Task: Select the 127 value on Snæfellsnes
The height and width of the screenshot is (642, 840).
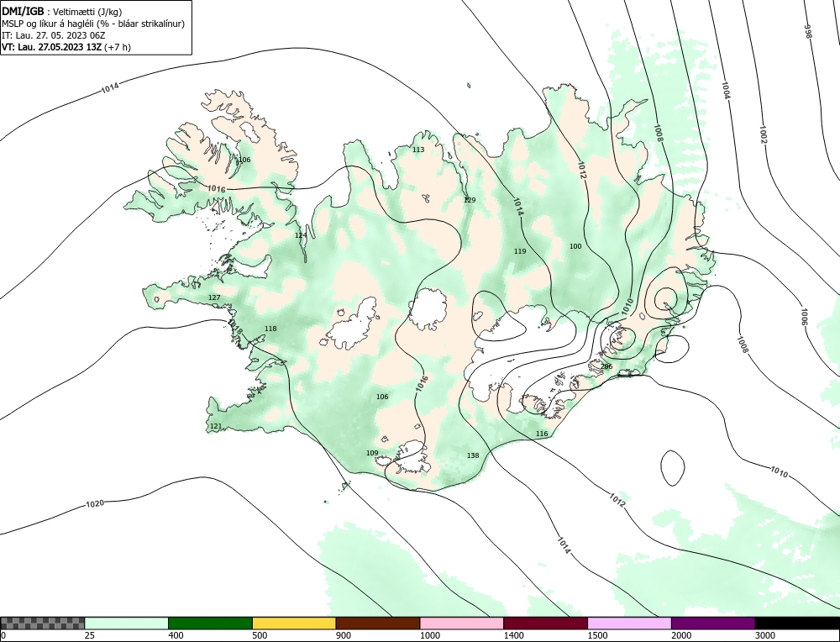Action: coord(214,297)
